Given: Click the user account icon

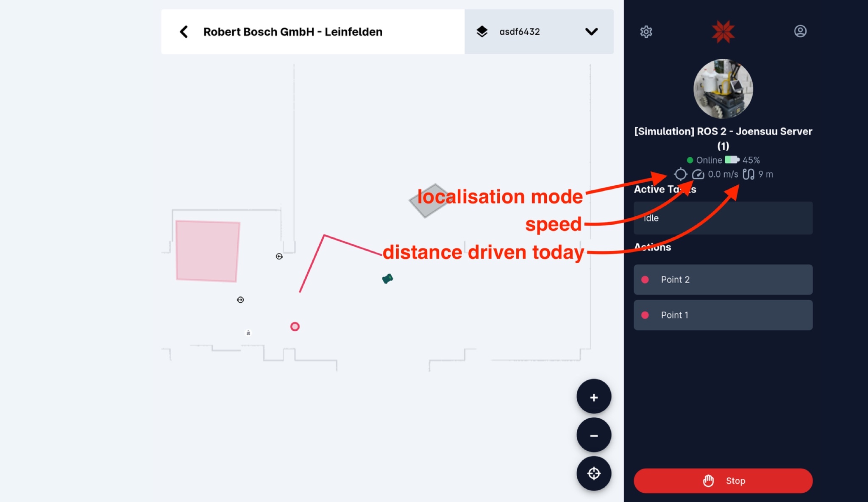Looking at the screenshot, I should [801, 31].
